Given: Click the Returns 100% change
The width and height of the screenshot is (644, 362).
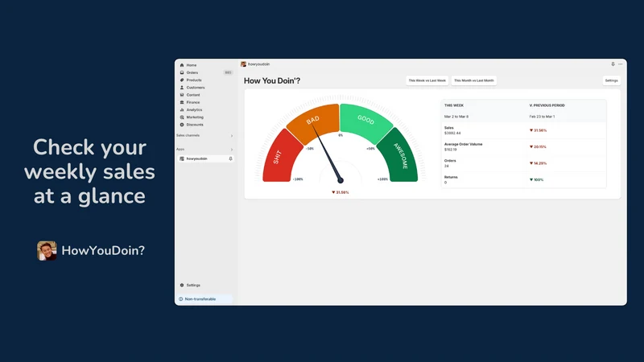Looking at the screenshot, I should point(536,179).
